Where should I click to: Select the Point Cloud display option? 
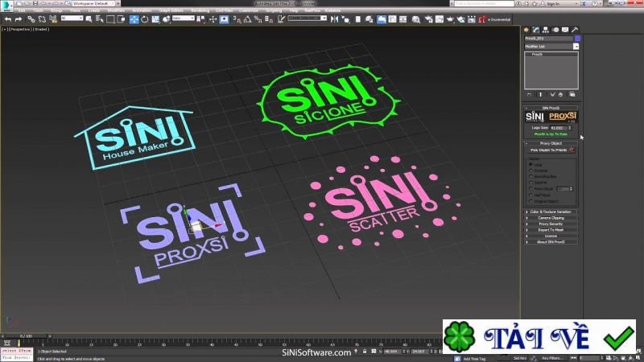pos(530,188)
